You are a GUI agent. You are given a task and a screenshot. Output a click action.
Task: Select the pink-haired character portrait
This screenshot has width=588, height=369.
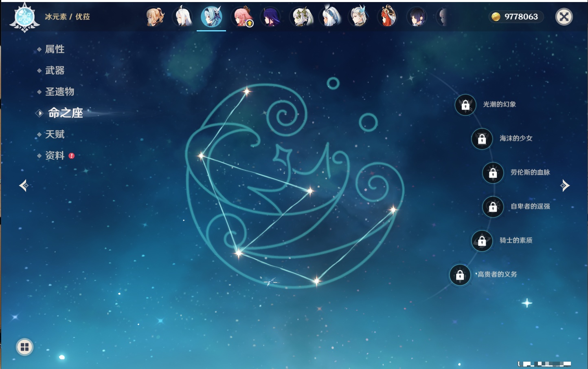click(242, 17)
